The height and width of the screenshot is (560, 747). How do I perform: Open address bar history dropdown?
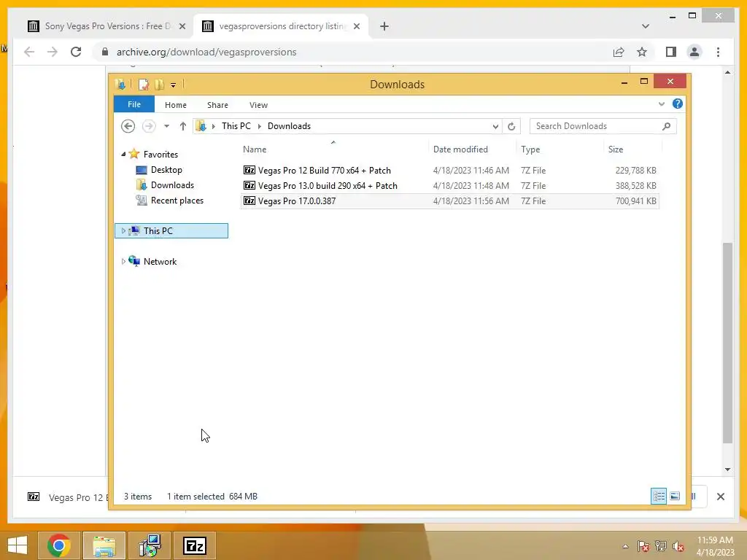tap(495, 126)
